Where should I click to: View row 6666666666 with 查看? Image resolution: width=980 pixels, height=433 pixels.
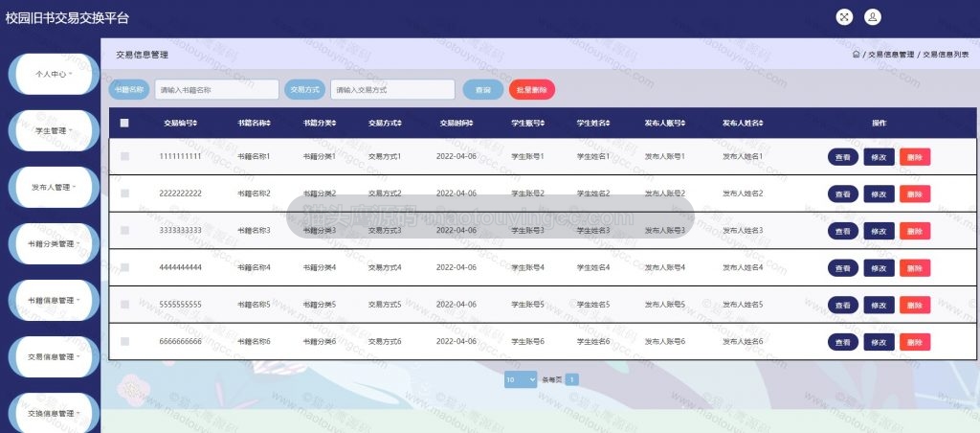(x=843, y=342)
